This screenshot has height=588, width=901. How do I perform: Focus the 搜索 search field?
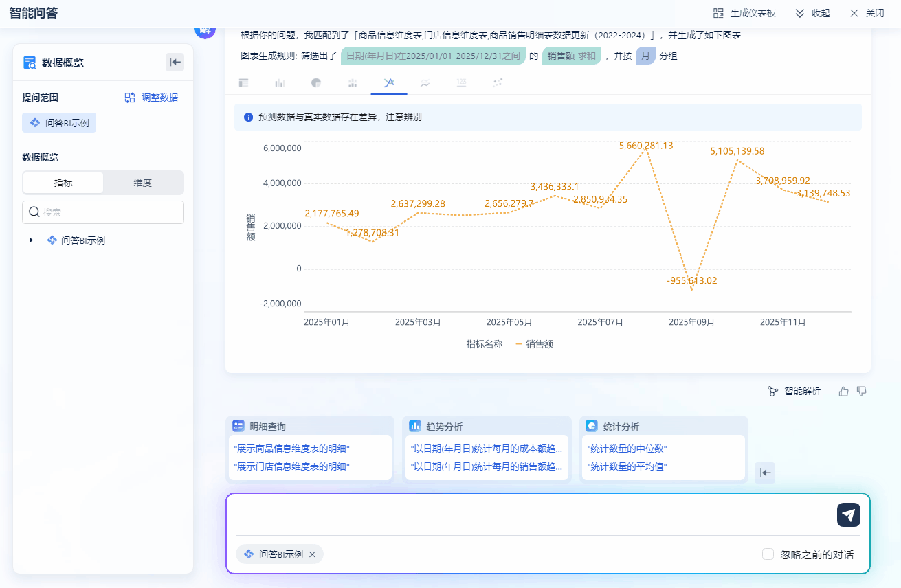[x=103, y=212]
